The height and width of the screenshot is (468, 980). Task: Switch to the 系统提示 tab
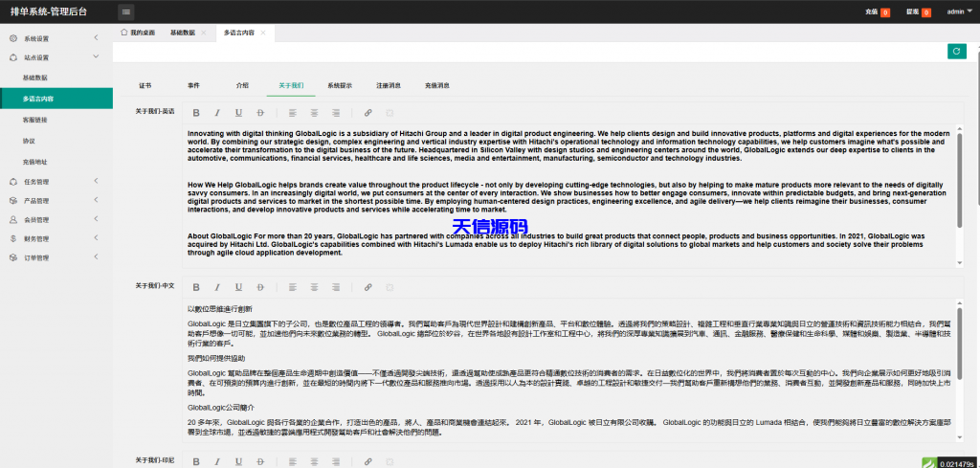click(x=340, y=85)
